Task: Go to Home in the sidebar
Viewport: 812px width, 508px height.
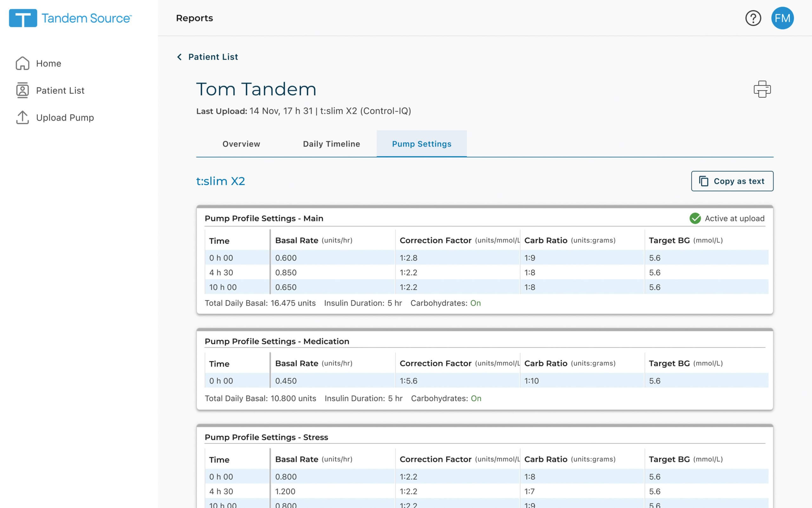Action: [x=48, y=63]
